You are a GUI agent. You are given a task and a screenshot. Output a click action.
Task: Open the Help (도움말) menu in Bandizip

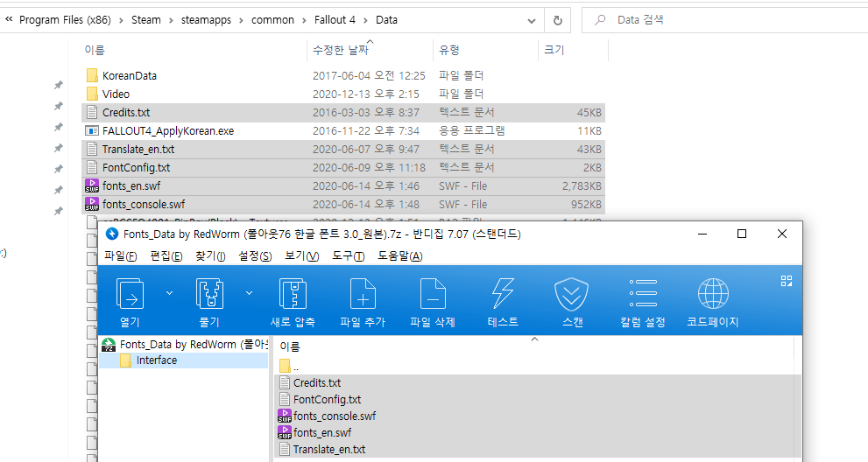pyautogui.click(x=400, y=256)
